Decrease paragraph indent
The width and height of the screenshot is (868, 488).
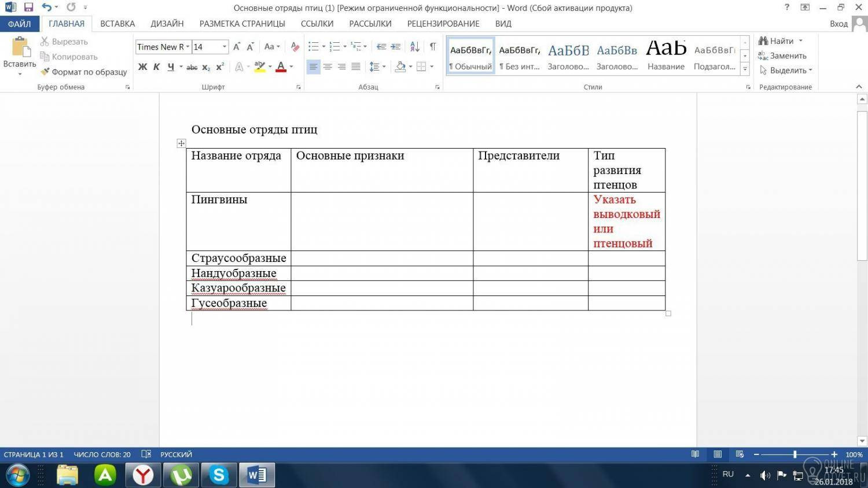tap(381, 47)
